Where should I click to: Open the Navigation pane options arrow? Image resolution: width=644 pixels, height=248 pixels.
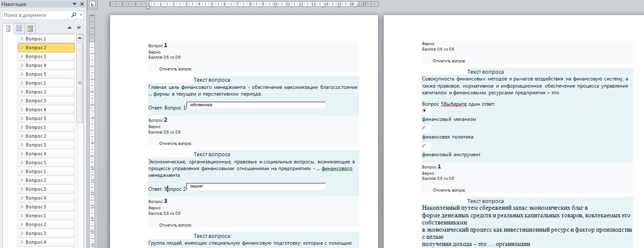pyautogui.click(x=75, y=4)
